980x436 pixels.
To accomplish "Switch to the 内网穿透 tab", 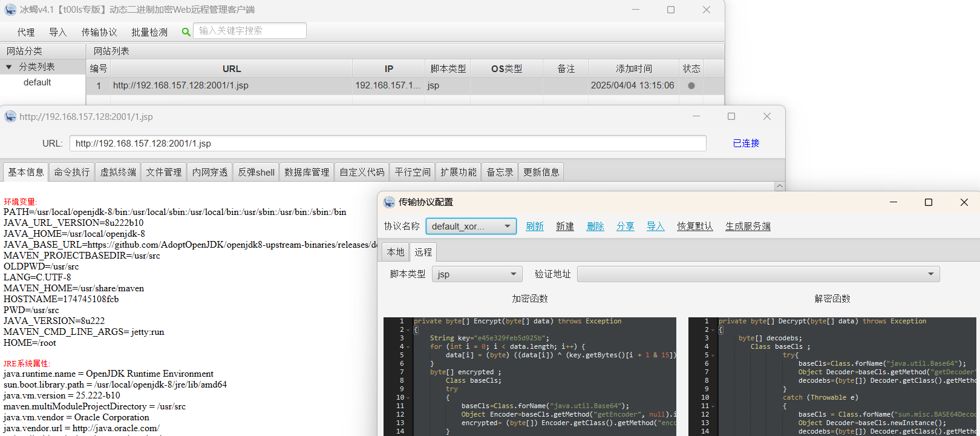I will [210, 172].
